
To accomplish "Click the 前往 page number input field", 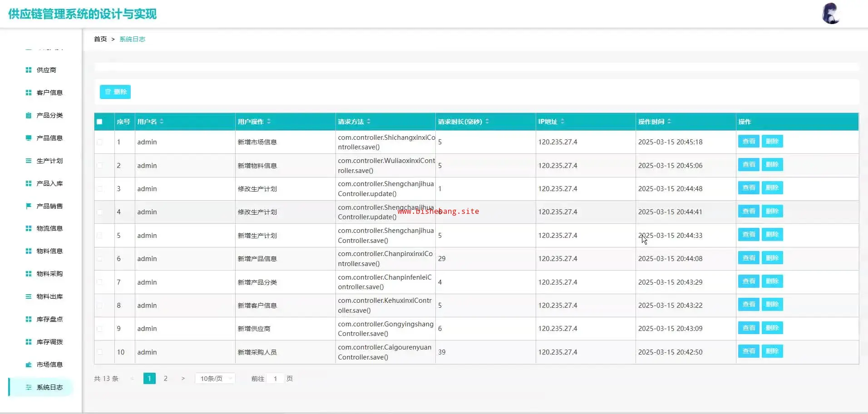I will (x=275, y=379).
